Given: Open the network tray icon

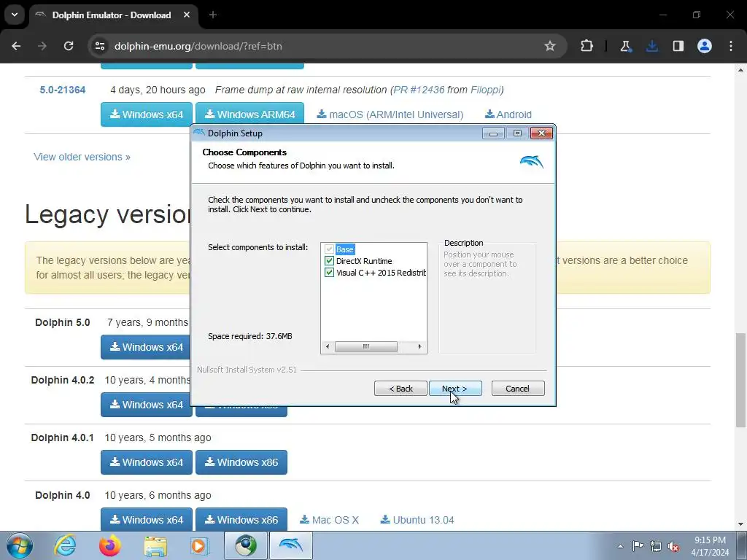Looking at the screenshot, I should pos(656,546).
